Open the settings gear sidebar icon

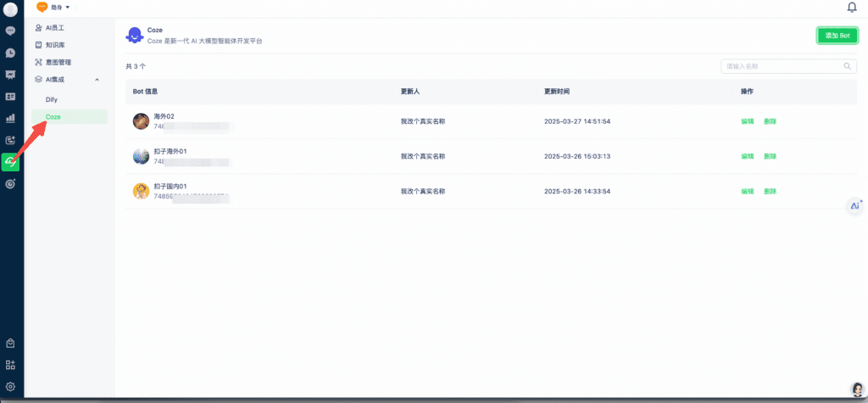click(10, 387)
